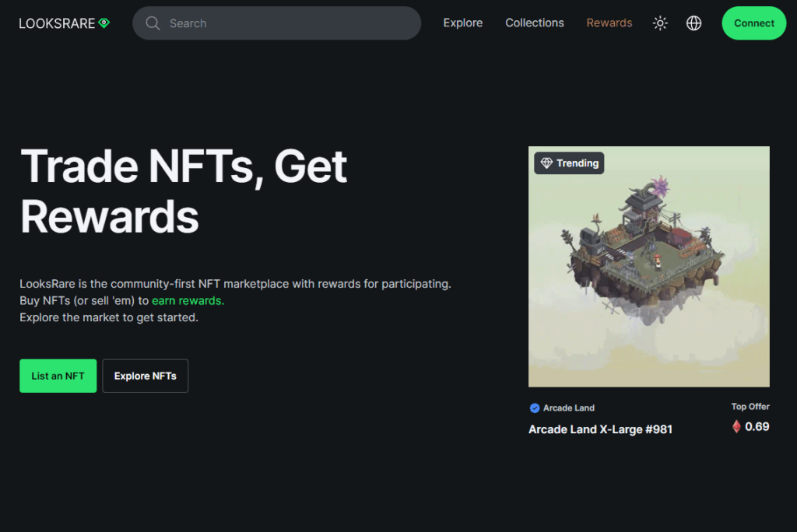Click the Ethereum icon beside 0.69
This screenshot has height=532, width=797.
tap(736, 427)
